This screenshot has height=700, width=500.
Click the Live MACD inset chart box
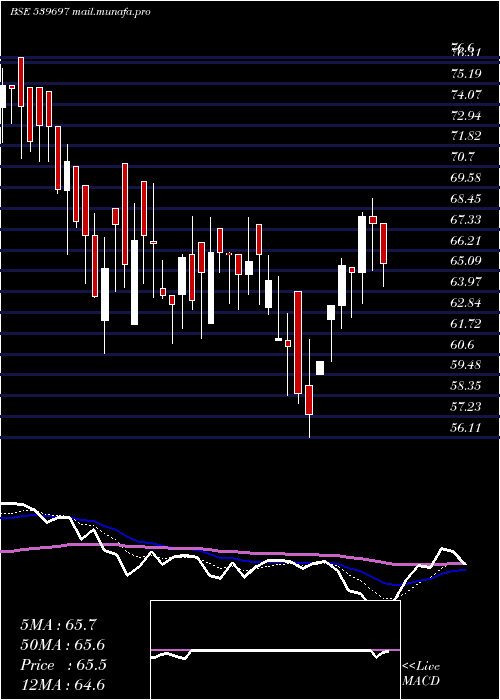point(275,650)
